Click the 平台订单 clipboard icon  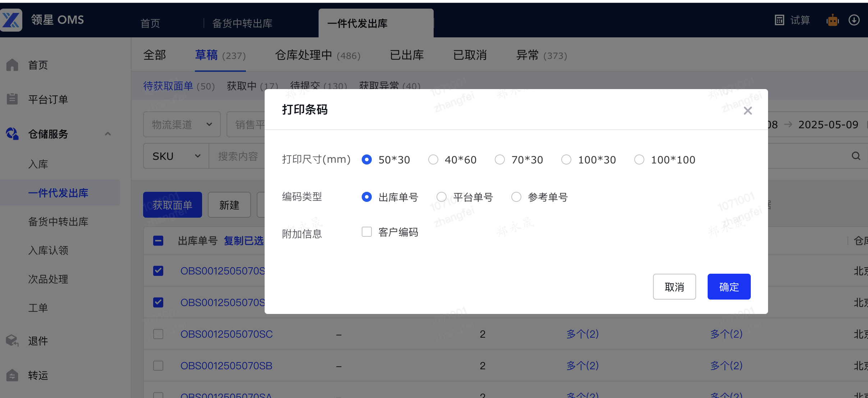click(12, 99)
